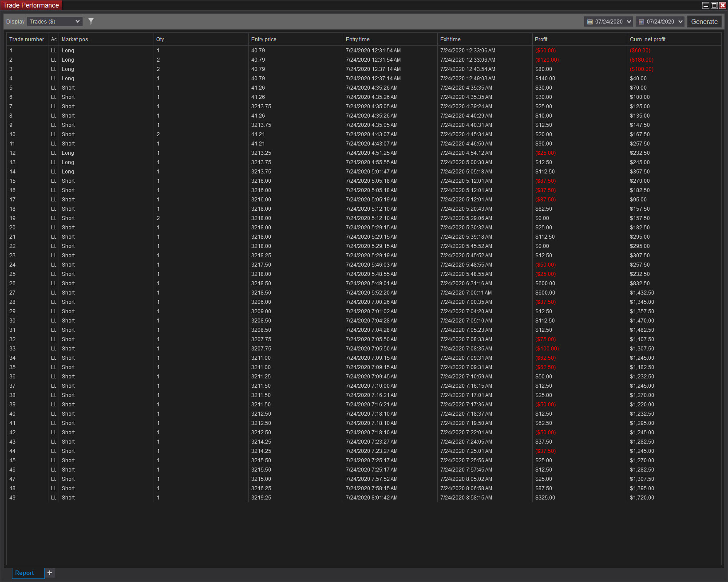Sort by Trade number column header
Screen dimensions: 728x582
point(27,39)
